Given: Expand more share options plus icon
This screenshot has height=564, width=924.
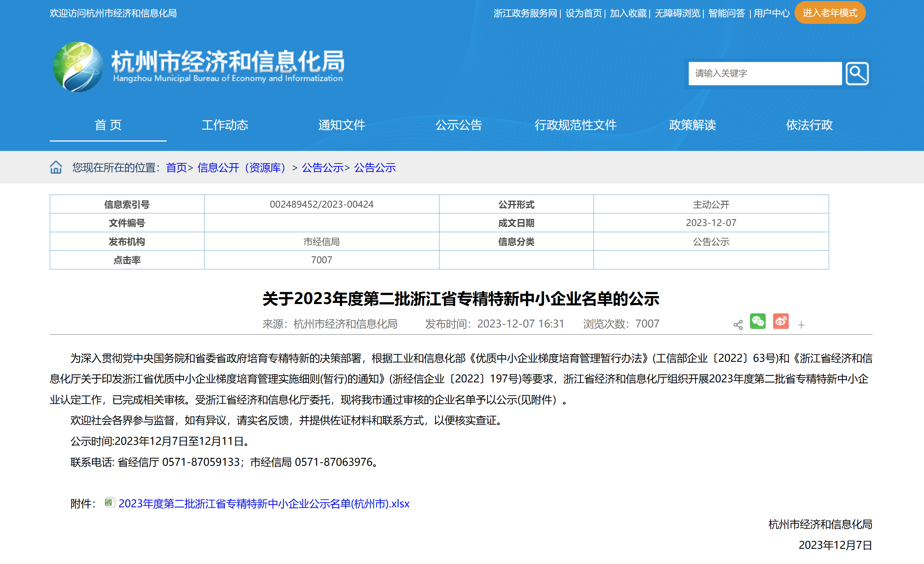Looking at the screenshot, I should point(801,325).
